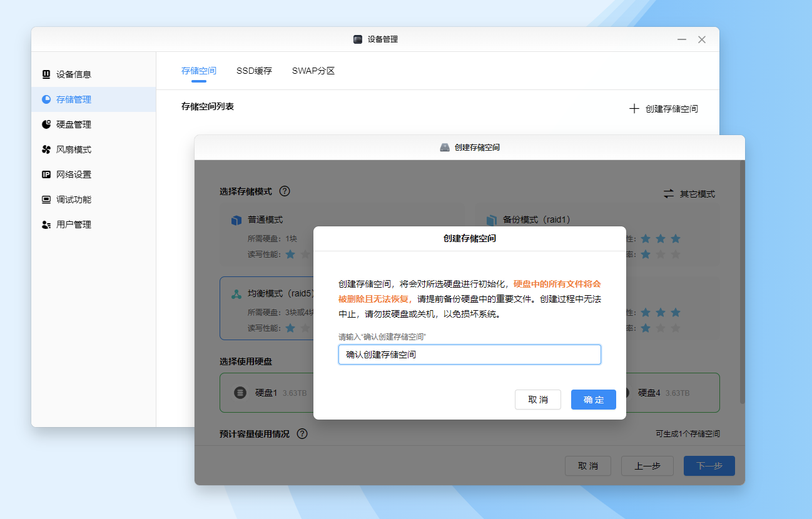Viewport: 812px width, 519px height.
Task: Click the 其它模式 switch arrows icon
Action: click(669, 194)
